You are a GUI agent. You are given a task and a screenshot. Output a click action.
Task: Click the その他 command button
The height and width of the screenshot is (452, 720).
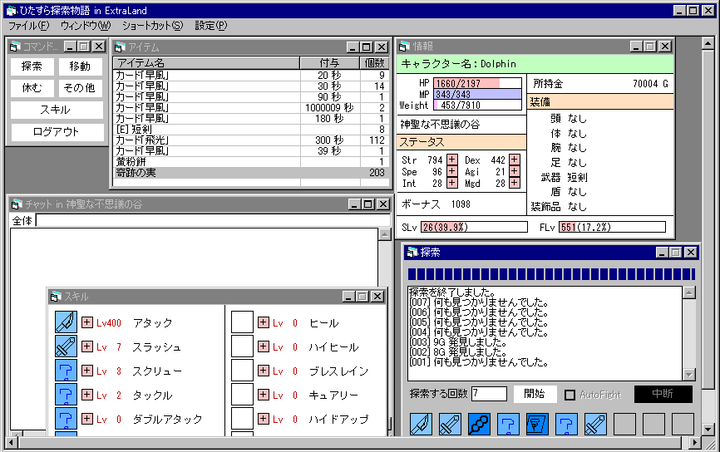click(x=80, y=88)
